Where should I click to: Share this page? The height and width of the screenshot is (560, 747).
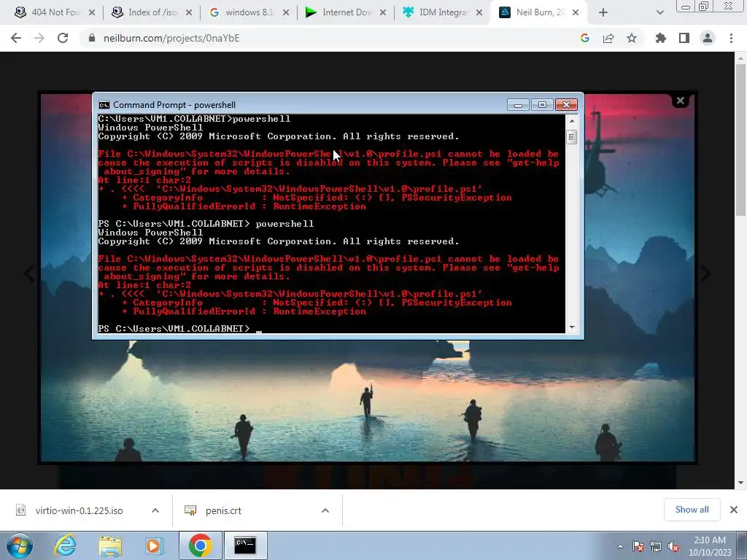click(608, 38)
